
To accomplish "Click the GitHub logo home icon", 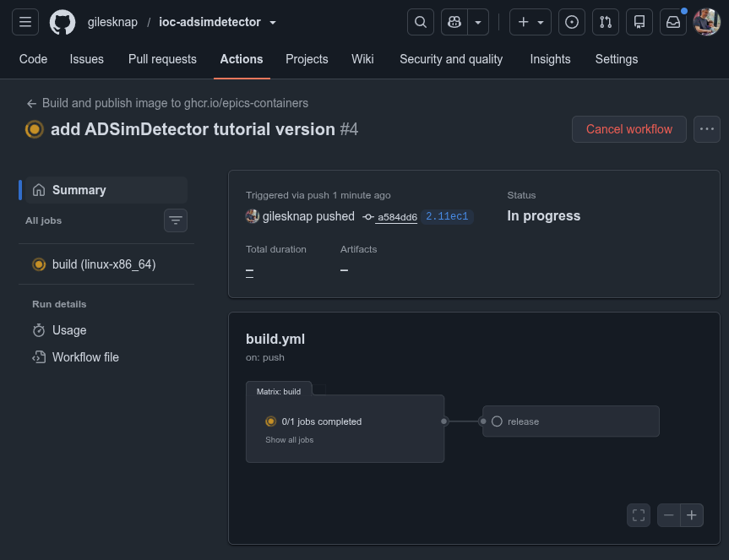I will (63, 22).
